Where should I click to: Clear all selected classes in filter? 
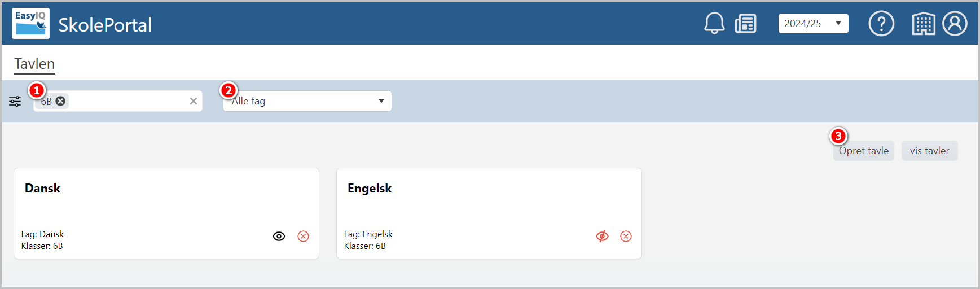(194, 101)
